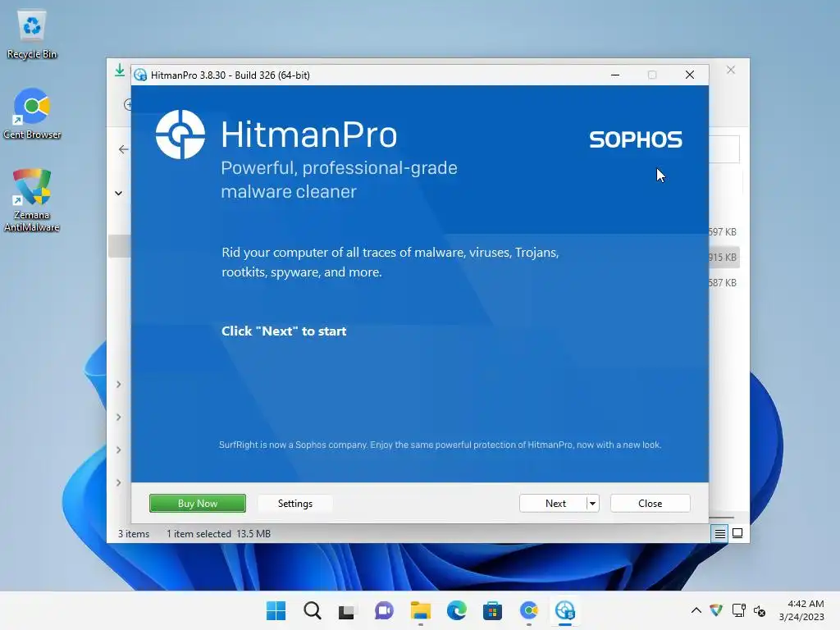
Task: Expand the second collapsed tree chevron in Explorer
Action: [118, 417]
